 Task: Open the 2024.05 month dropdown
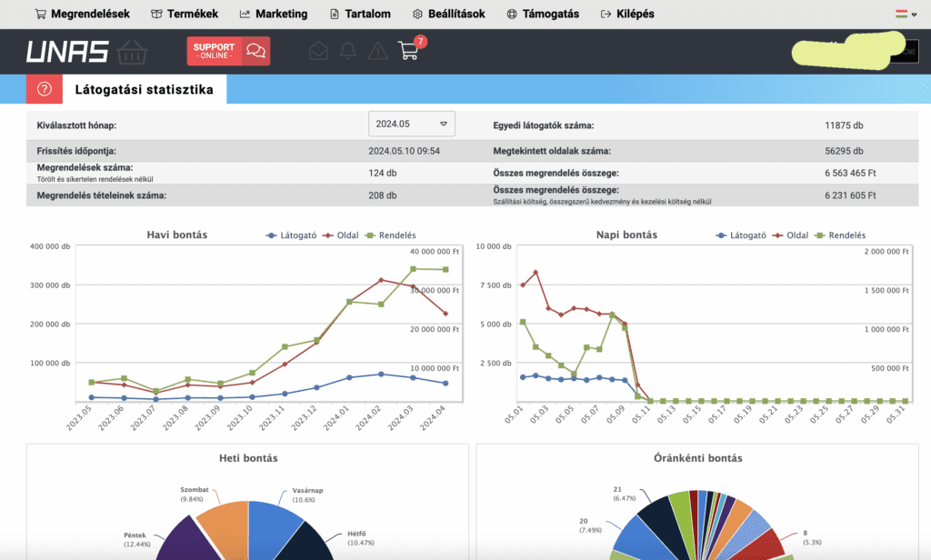tap(412, 125)
